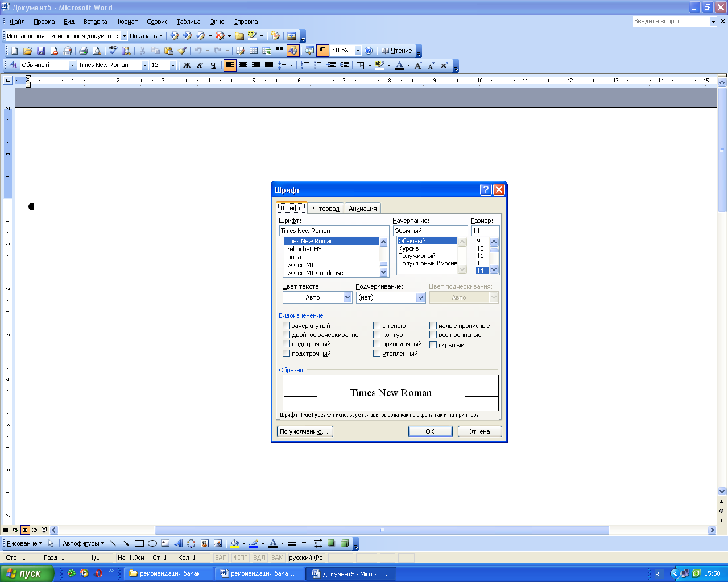This screenshot has width=728, height=582.
Task: Click the Print icon in the standard toolbar
Action: pos(83,51)
